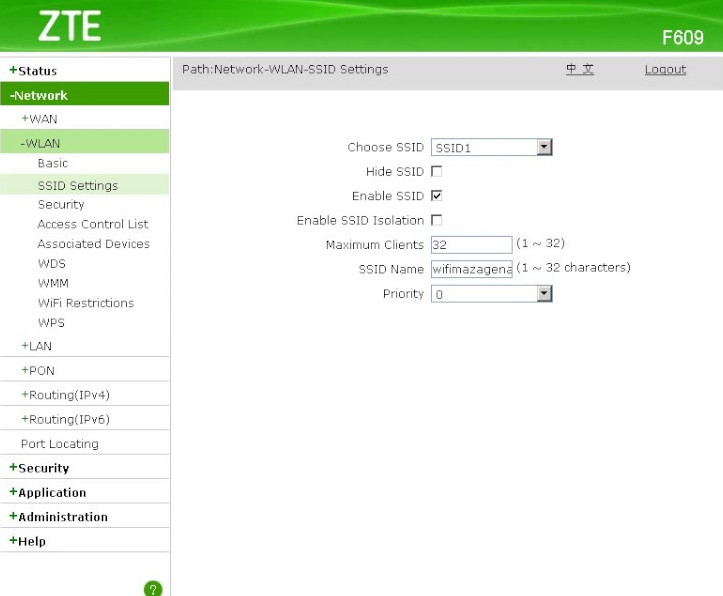
Task: Uncheck the Enable SSID checkbox
Action: click(x=436, y=196)
